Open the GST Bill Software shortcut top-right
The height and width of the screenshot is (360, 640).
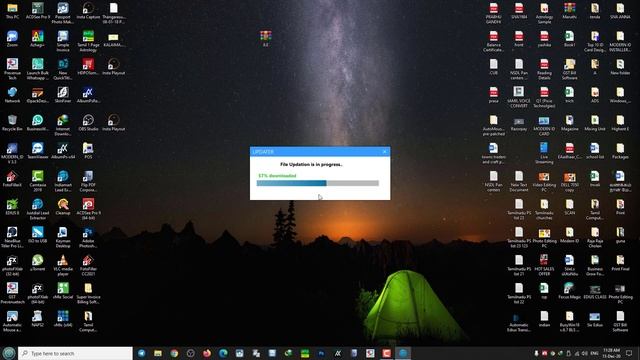pos(569,69)
